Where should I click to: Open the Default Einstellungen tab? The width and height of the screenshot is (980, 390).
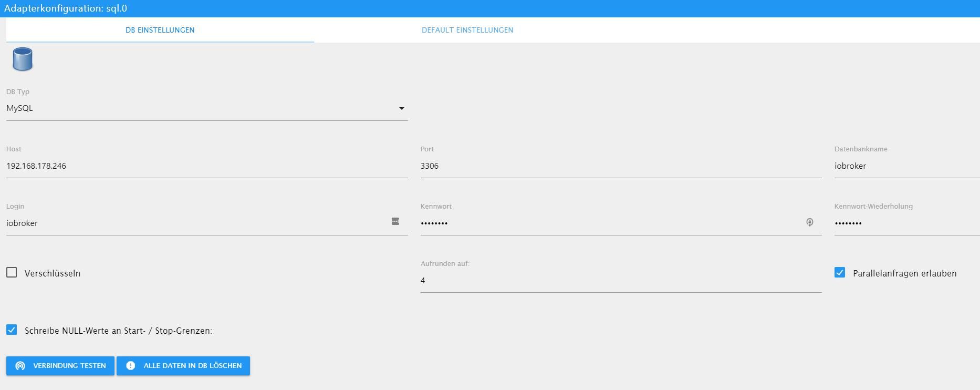coord(467,30)
